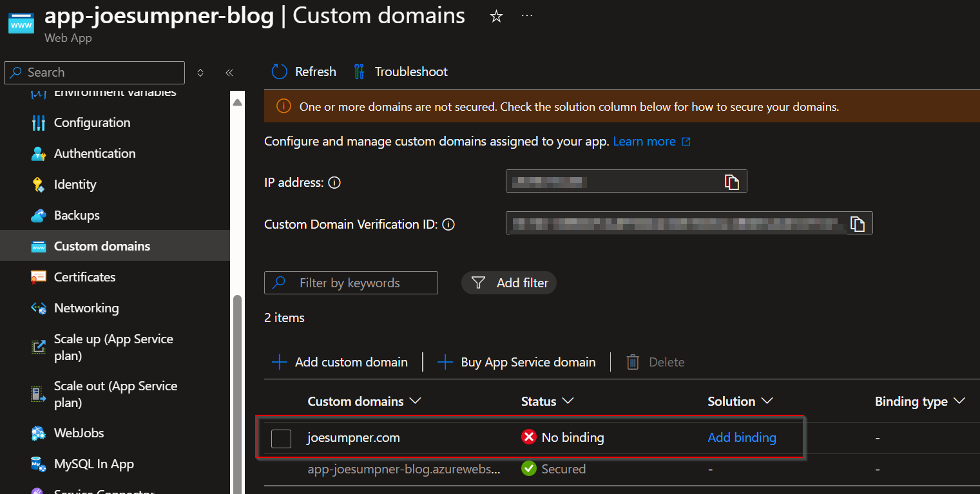The width and height of the screenshot is (980, 494).
Task: Click the Configuration sliders icon in sidebar
Action: (x=39, y=122)
